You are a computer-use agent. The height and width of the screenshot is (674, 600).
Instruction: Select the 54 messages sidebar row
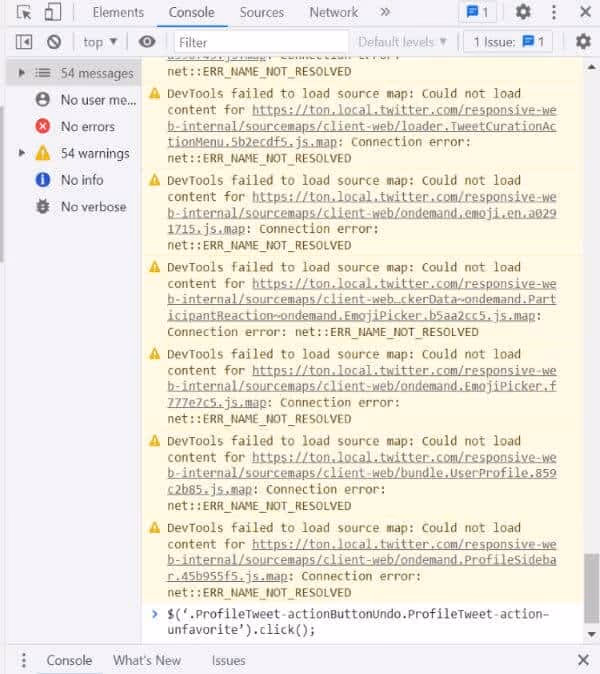click(x=74, y=73)
